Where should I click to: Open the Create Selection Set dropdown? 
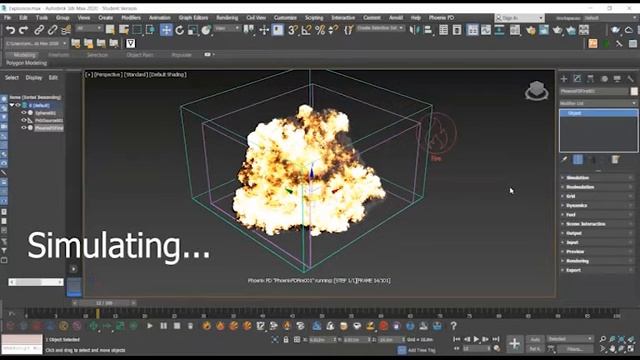[380, 28]
